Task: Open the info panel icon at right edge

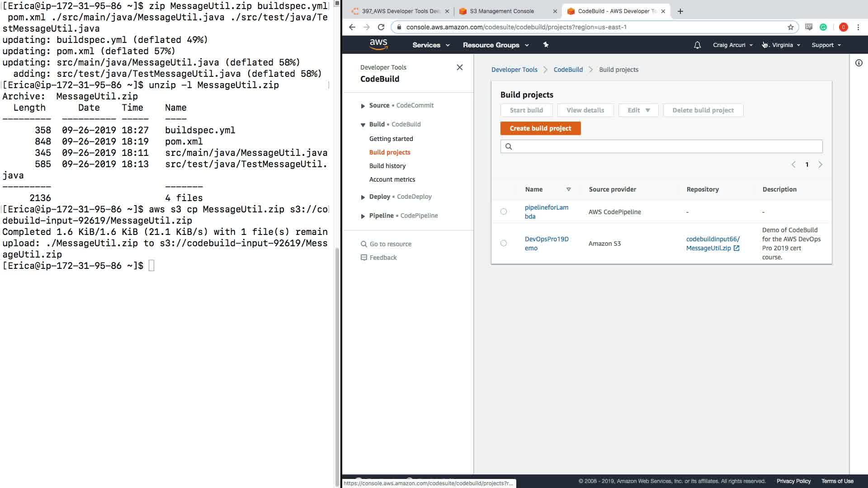Action: [x=859, y=63]
